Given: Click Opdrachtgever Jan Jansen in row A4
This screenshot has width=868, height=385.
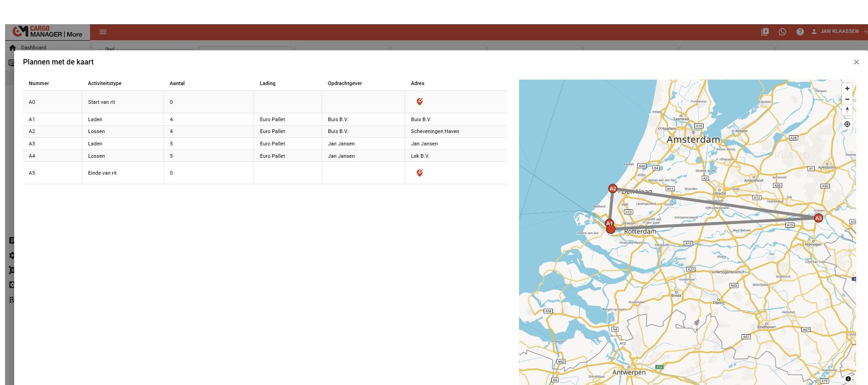Looking at the screenshot, I should click(x=341, y=156).
